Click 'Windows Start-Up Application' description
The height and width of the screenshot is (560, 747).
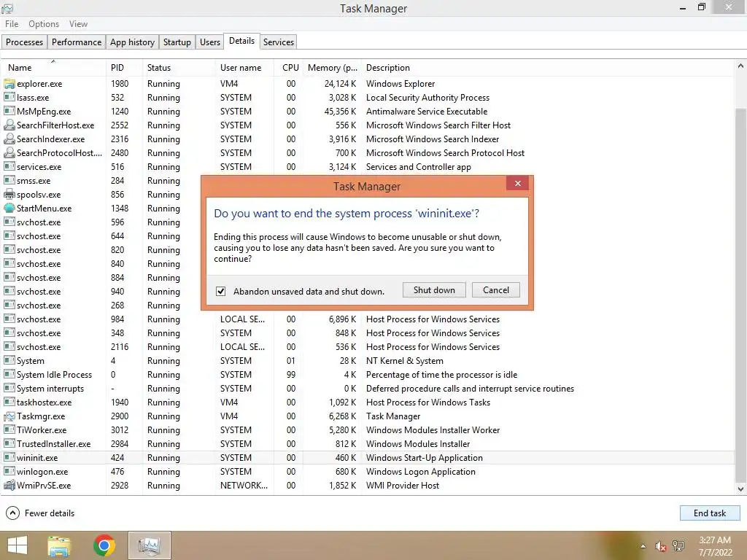[424, 458]
